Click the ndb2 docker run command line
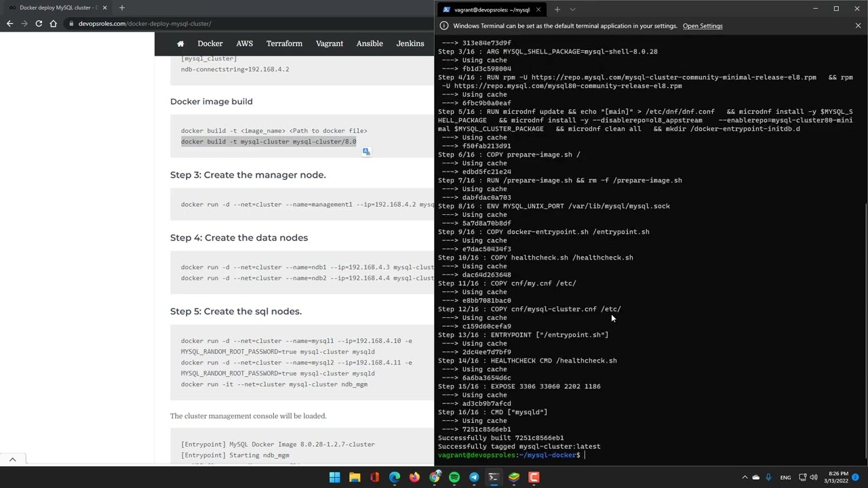 (x=307, y=278)
